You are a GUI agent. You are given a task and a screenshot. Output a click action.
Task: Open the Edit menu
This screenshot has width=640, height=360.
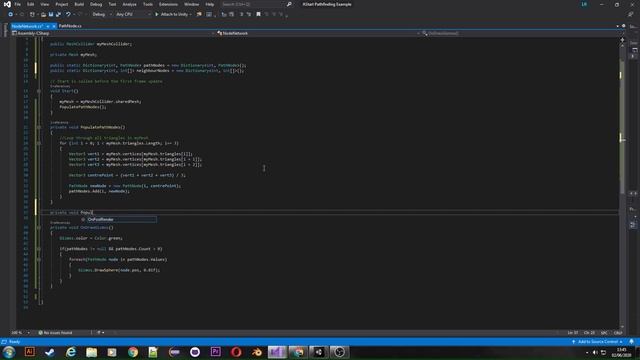(31, 4)
